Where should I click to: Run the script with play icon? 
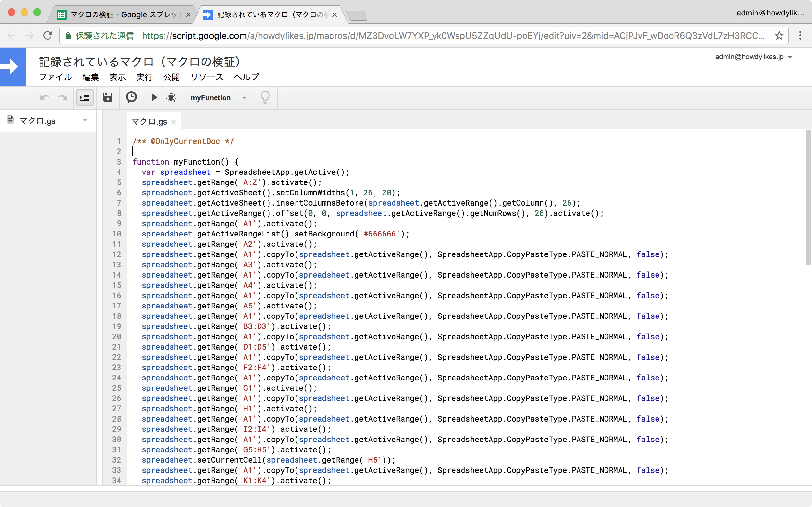[154, 97]
